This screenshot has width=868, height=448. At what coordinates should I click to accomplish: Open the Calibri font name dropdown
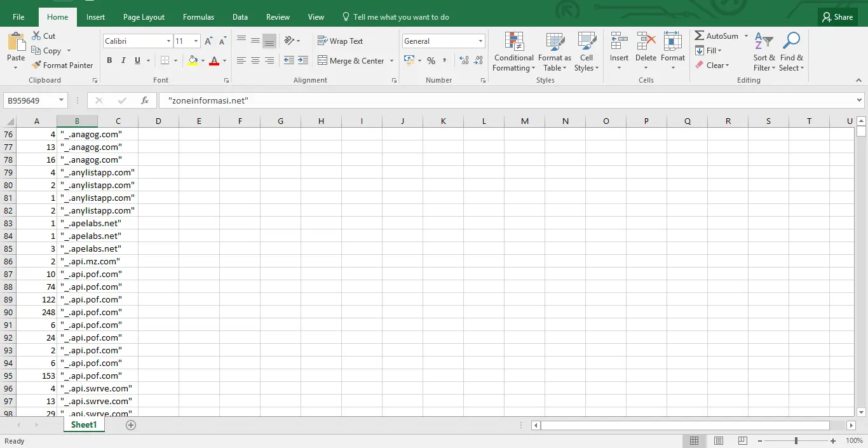[x=169, y=41]
